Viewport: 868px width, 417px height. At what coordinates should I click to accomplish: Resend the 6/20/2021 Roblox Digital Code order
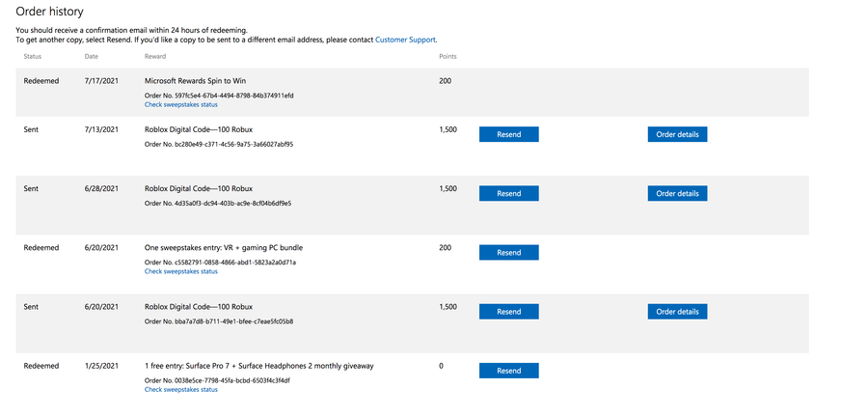(508, 312)
